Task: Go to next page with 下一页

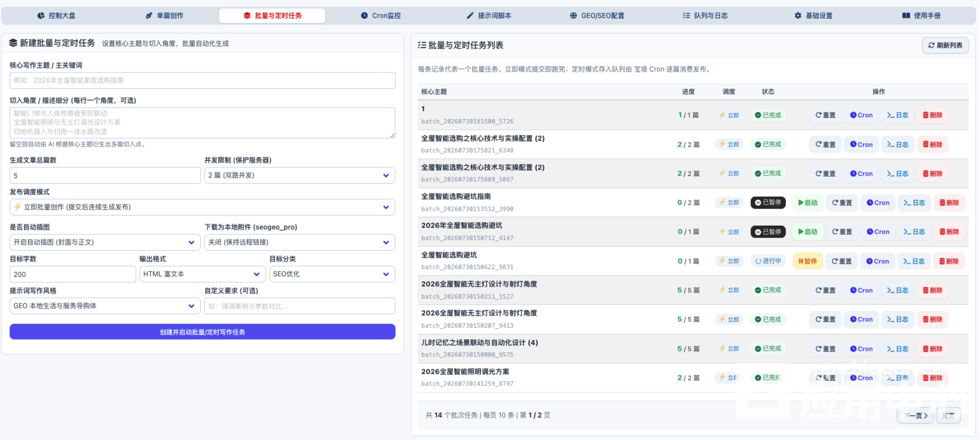Action: (x=915, y=415)
